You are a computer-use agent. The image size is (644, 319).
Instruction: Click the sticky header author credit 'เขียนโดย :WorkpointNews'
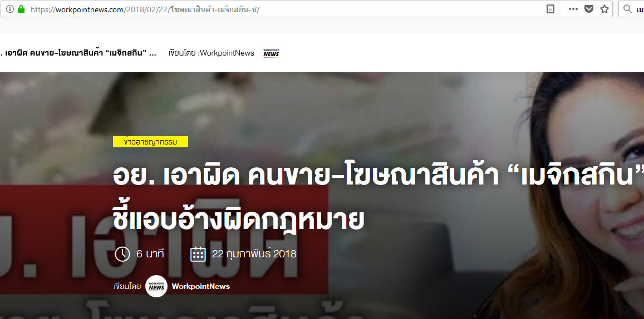click(211, 53)
